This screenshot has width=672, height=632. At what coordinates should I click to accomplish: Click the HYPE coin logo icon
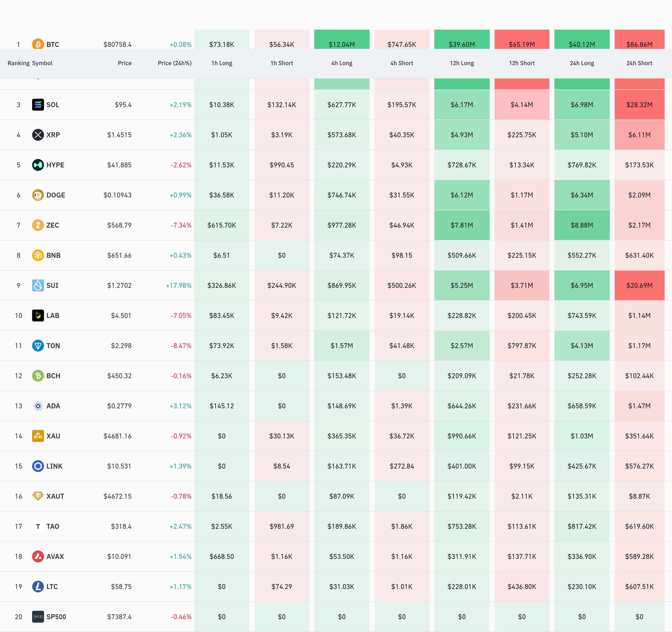coord(38,165)
